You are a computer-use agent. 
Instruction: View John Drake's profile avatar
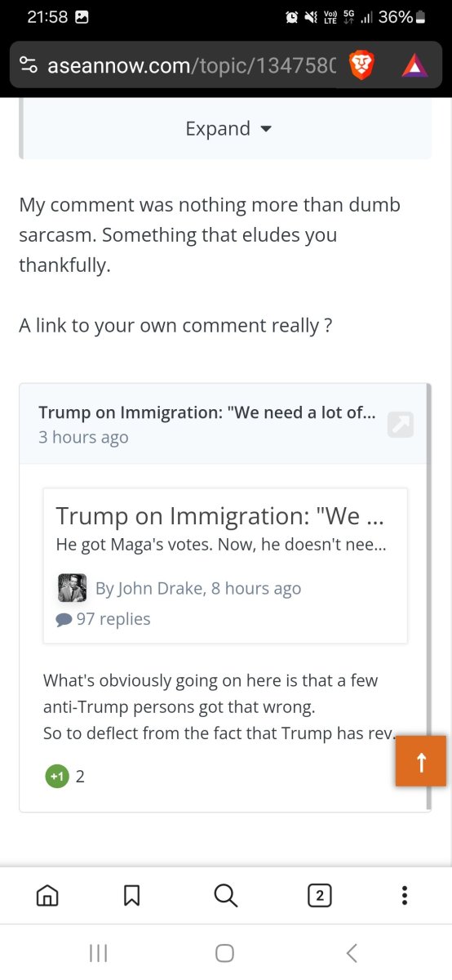[72, 588]
